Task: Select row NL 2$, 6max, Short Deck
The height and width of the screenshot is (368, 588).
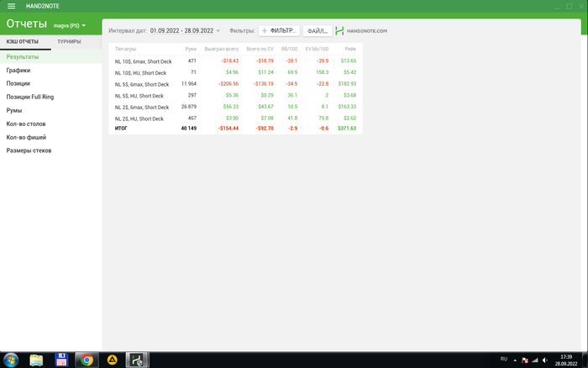Action: [x=235, y=107]
